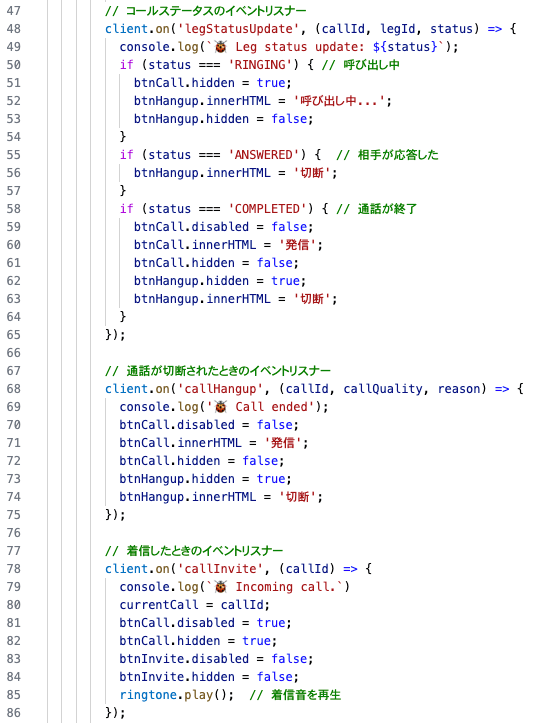Click the 'RINGING' status string
The image size is (538, 723).
[x=260, y=65]
